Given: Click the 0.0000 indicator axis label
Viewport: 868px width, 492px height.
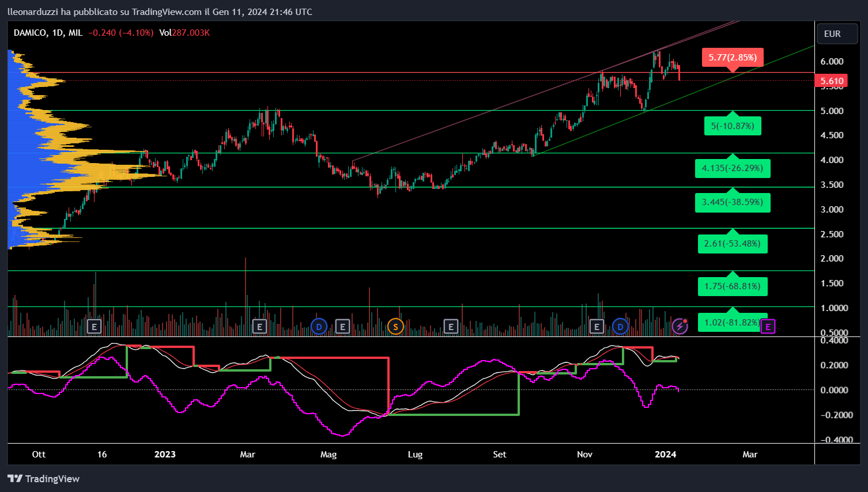Looking at the screenshot, I should pyautogui.click(x=834, y=390).
